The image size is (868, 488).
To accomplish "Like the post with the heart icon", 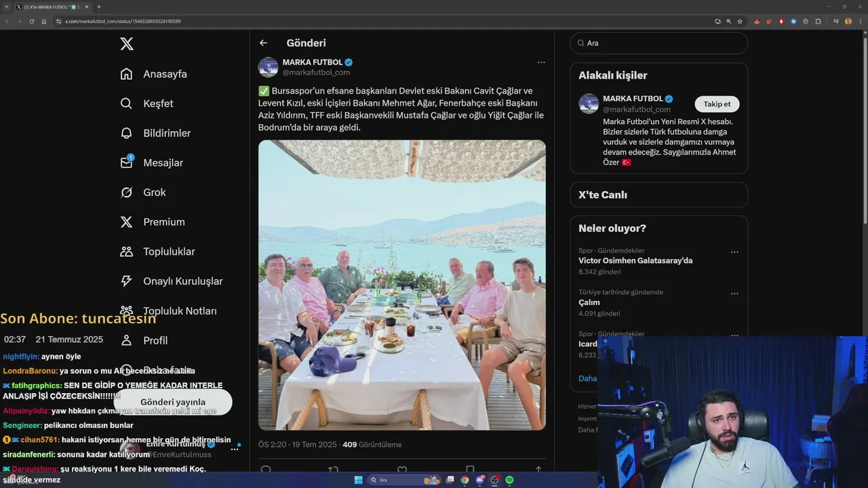I will coord(402,469).
